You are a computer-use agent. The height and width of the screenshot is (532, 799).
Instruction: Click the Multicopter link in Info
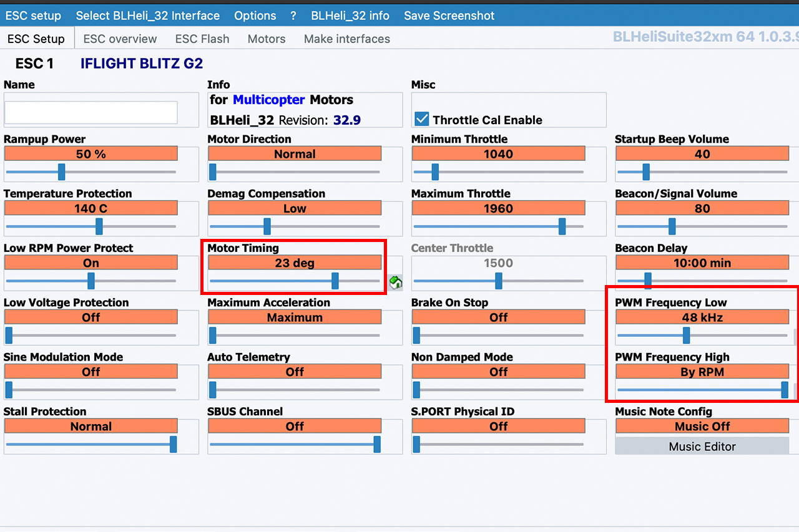tap(269, 100)
